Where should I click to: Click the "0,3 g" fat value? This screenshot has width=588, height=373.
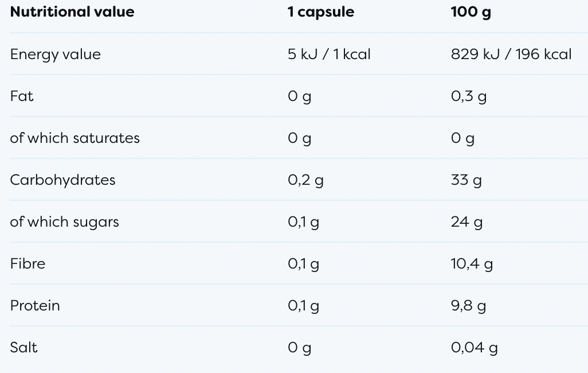tap(468, 96)
